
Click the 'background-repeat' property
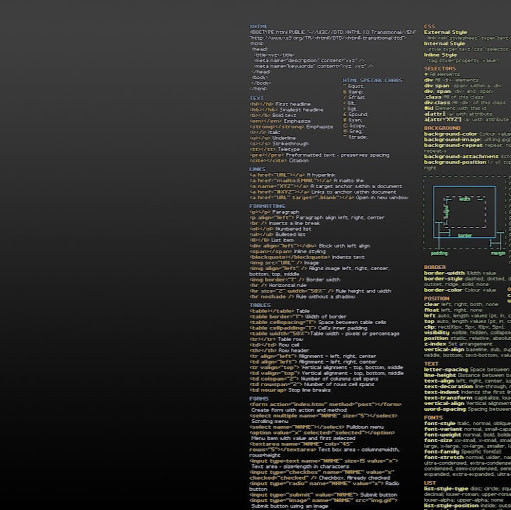(x=453, y=146)
